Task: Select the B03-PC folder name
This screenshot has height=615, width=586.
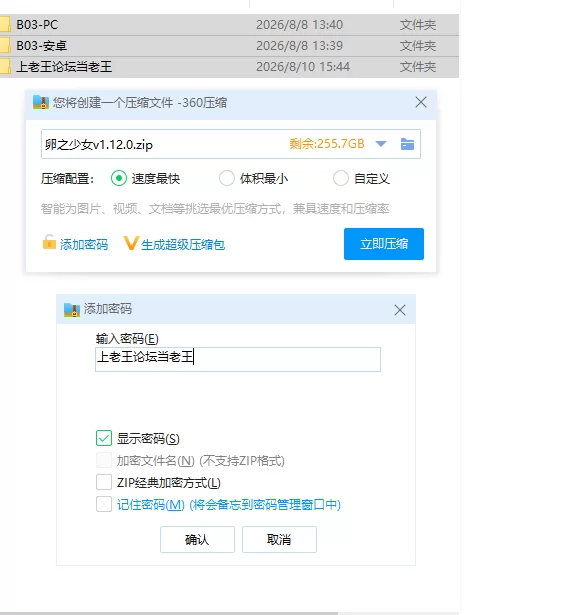Action: point(37,25)
